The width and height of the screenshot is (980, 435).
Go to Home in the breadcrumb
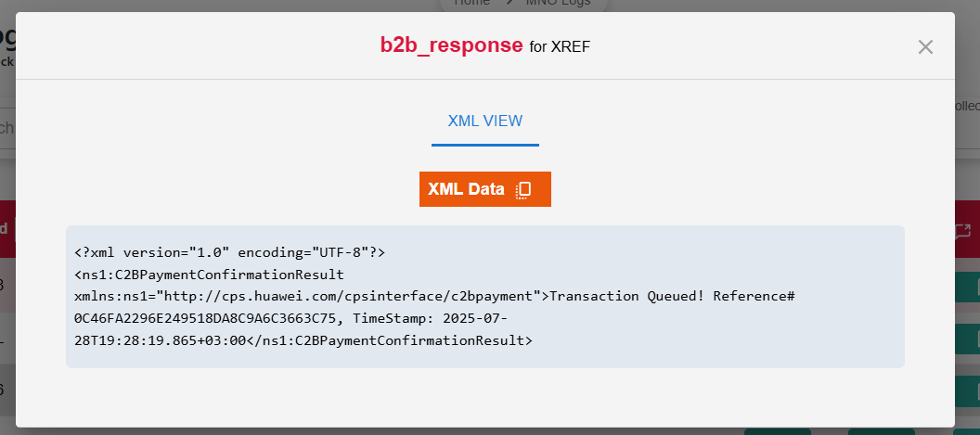(x=471, y=3)
